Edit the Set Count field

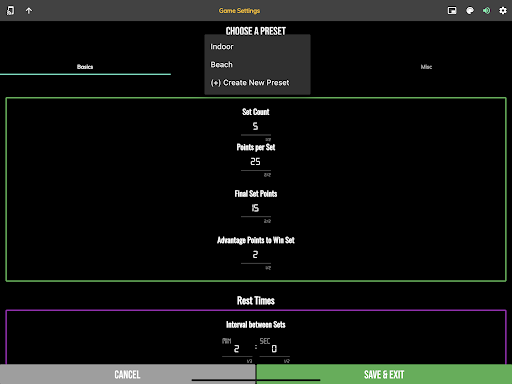tap(256, 127)
